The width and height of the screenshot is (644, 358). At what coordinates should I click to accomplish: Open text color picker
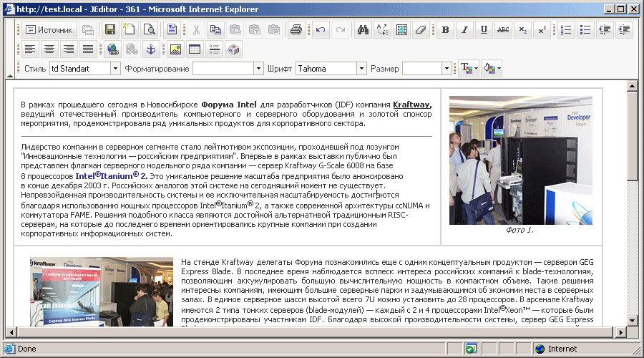(469, 68)
